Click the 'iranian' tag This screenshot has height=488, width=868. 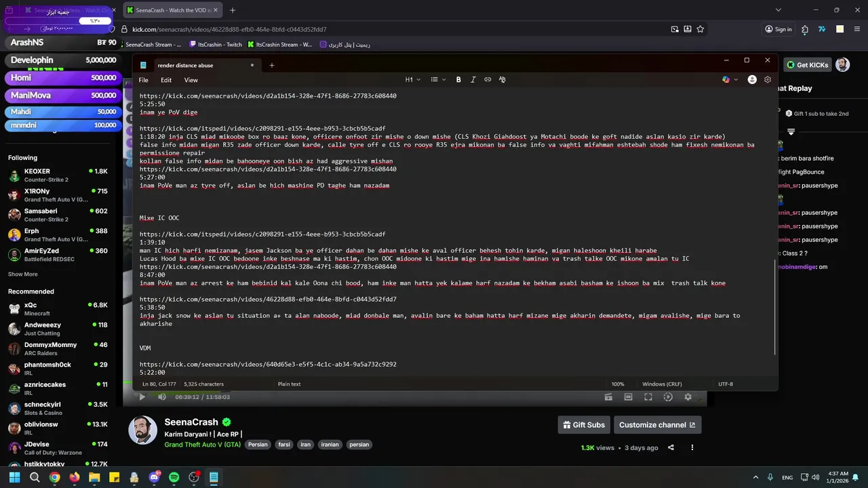(x=330, y=445)
